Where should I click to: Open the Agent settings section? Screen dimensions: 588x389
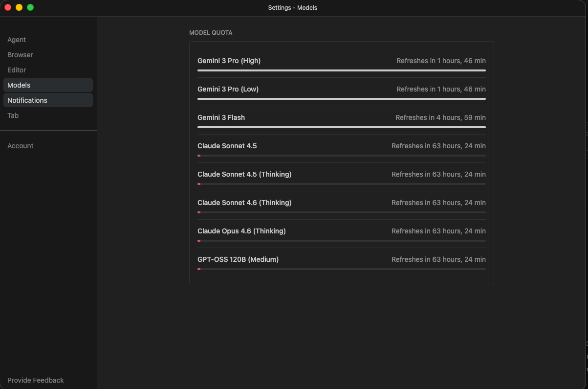(x=48, y=40)
